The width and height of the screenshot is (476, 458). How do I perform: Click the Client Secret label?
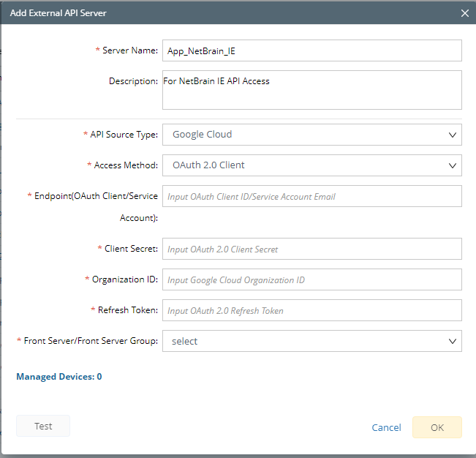[x=130, y=249]
